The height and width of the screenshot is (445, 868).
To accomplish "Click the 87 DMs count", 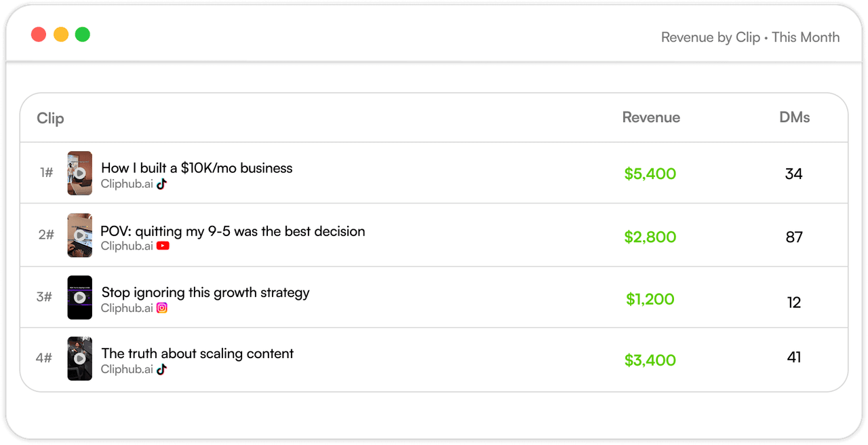I will 794,237.
